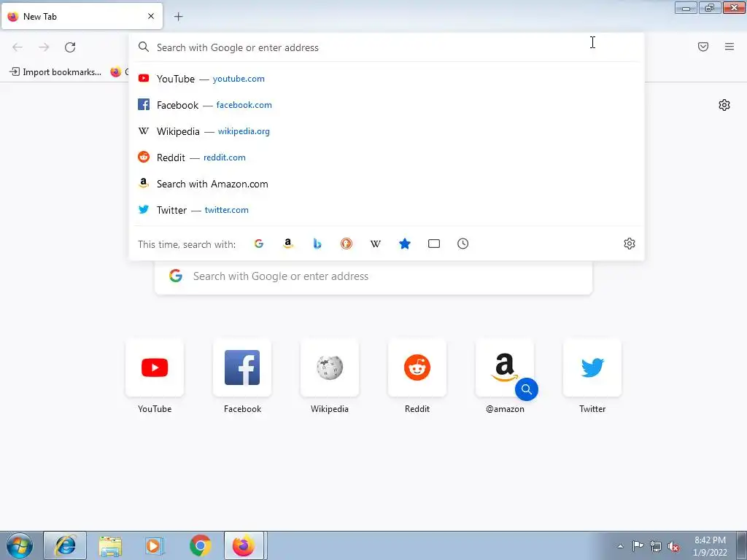Click Import bookmarks in bookmarks toolbar
The image size is (747, 560).
[55, 72]
